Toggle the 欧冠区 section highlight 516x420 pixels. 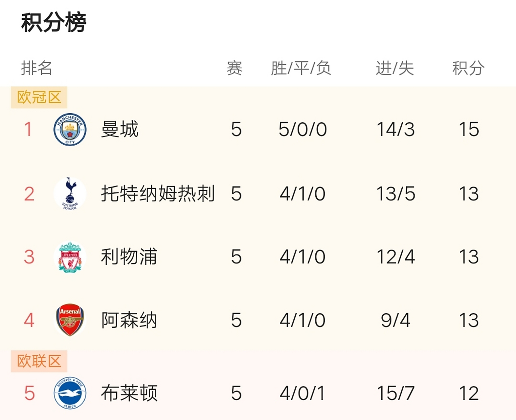tap(38, 96)
